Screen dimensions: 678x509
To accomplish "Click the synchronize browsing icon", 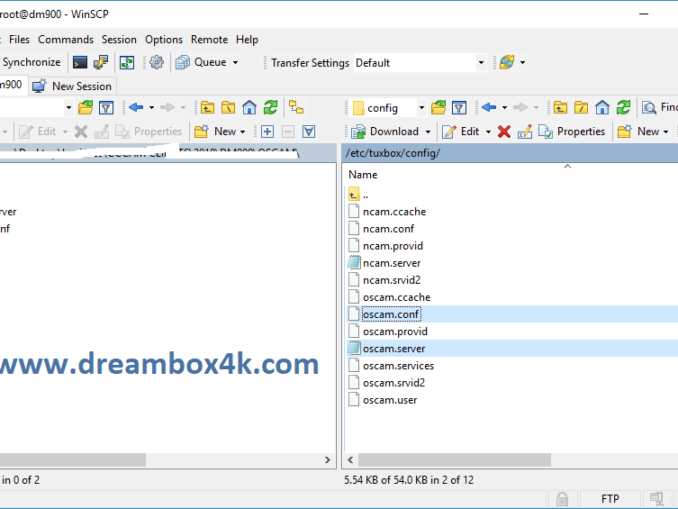I will tap(127, 63).
